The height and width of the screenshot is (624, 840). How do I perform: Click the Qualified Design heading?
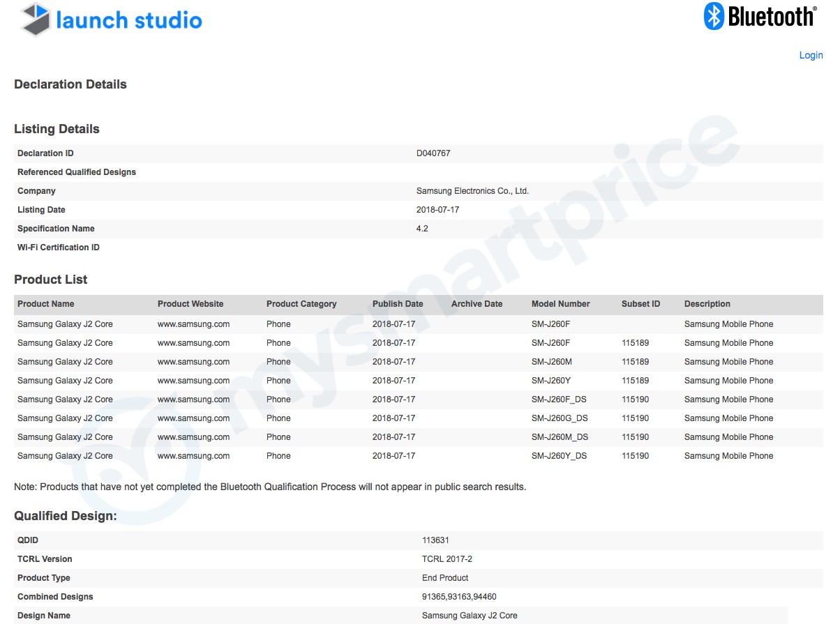point(66,516)
